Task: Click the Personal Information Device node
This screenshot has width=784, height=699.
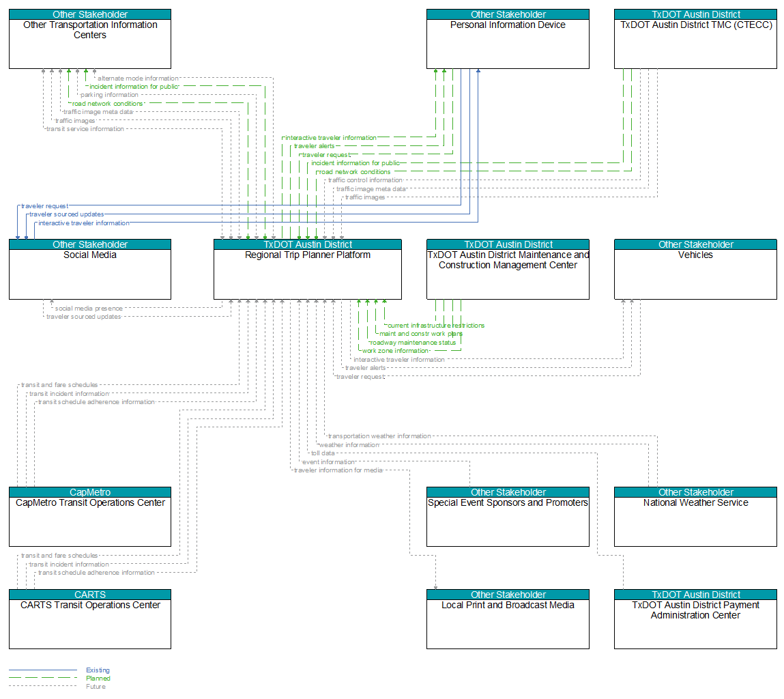Action: pos(508,39)
